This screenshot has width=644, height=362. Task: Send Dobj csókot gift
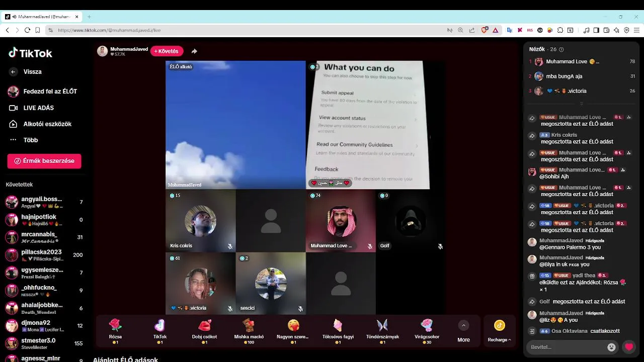204,331
